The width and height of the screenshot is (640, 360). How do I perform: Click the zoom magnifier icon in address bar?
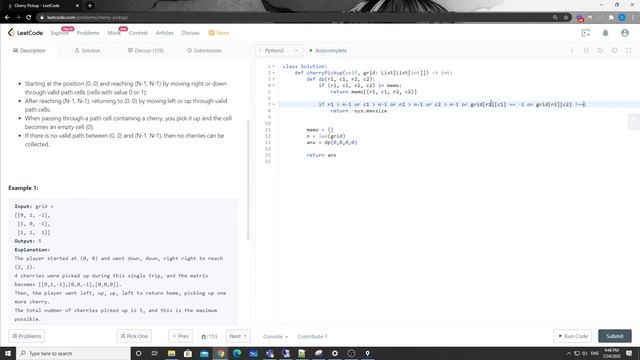coord(555,18)
